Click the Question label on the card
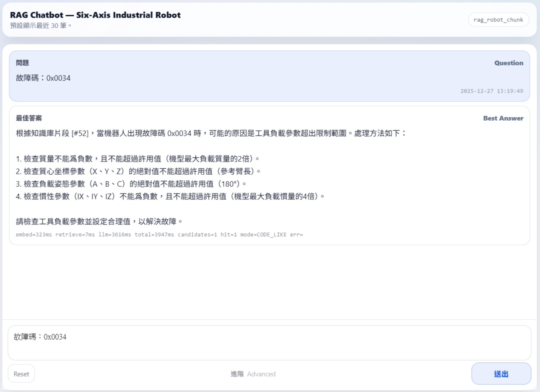 pyautogui.click(x=509, y=63)
